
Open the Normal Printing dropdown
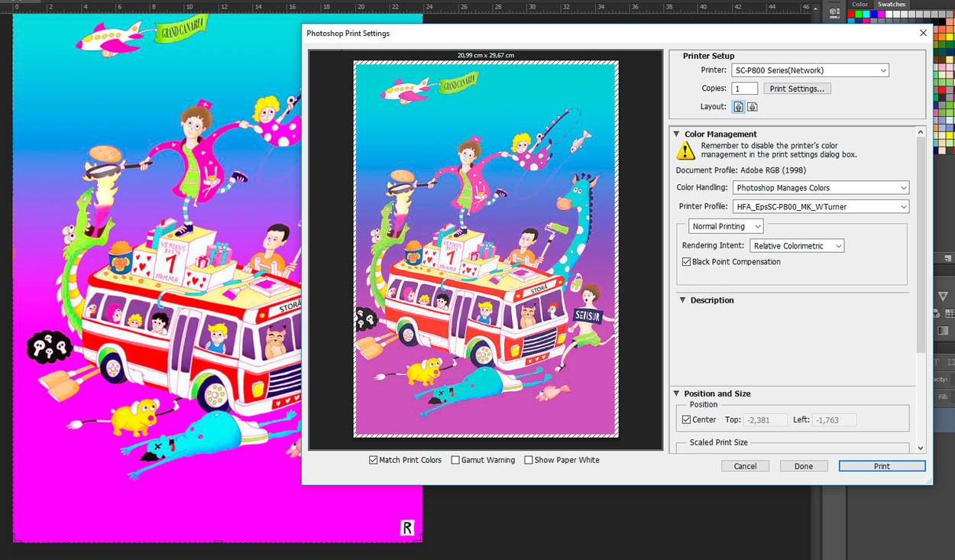726,226
